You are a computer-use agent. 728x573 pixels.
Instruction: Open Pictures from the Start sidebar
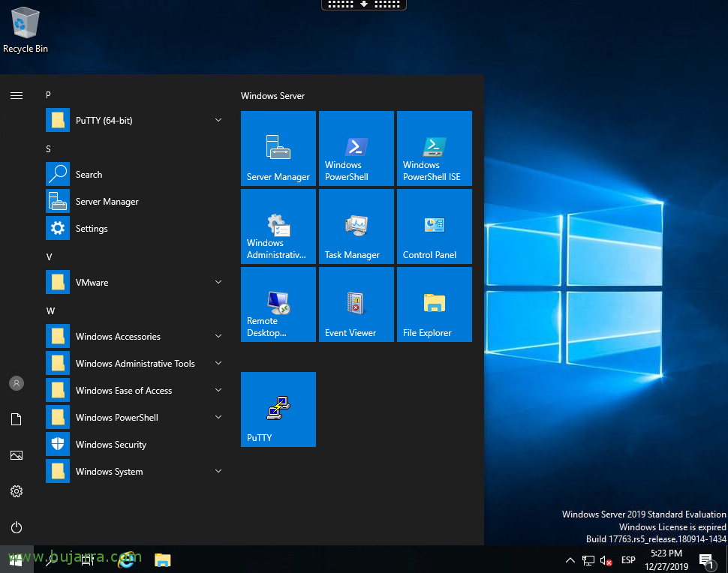pyautogui.click(x=17, y=455)
